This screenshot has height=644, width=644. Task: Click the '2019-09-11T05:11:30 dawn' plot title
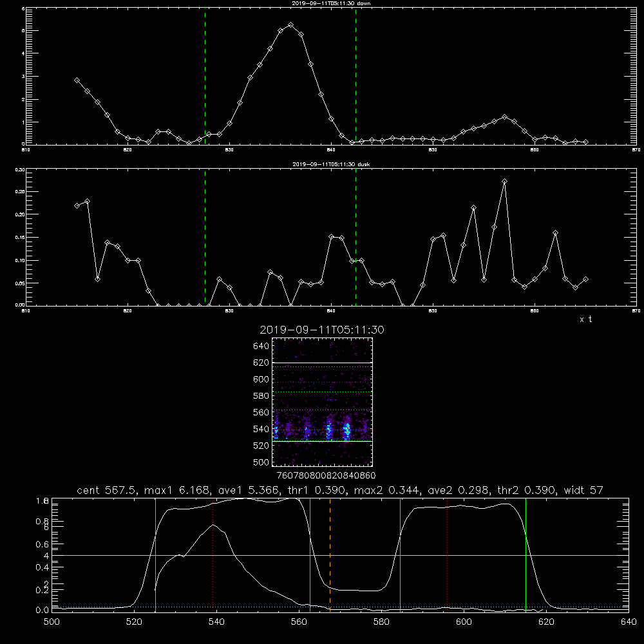331,3
